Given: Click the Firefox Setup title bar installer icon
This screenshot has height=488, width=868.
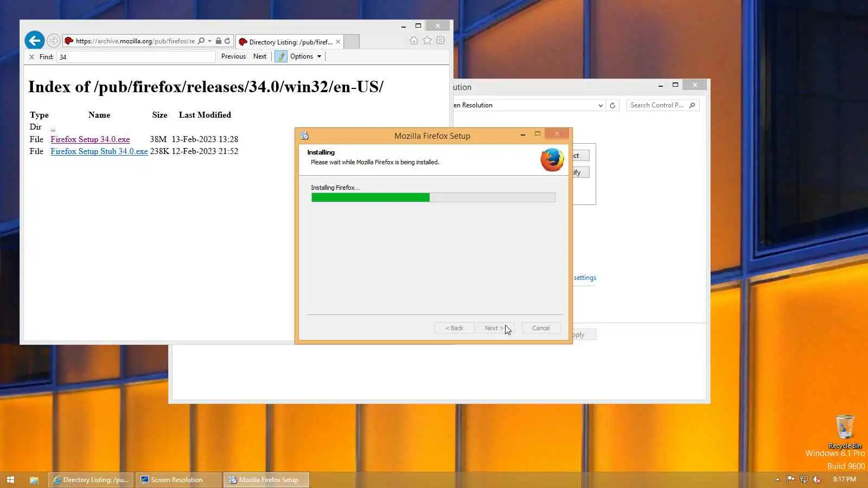Looking at the screenshot, I should [305, 136].
